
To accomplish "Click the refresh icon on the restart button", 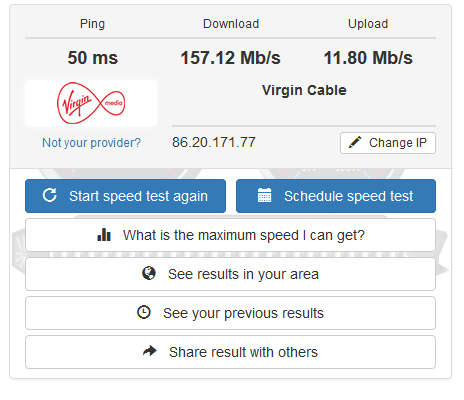I will click(x=50, y=195).
